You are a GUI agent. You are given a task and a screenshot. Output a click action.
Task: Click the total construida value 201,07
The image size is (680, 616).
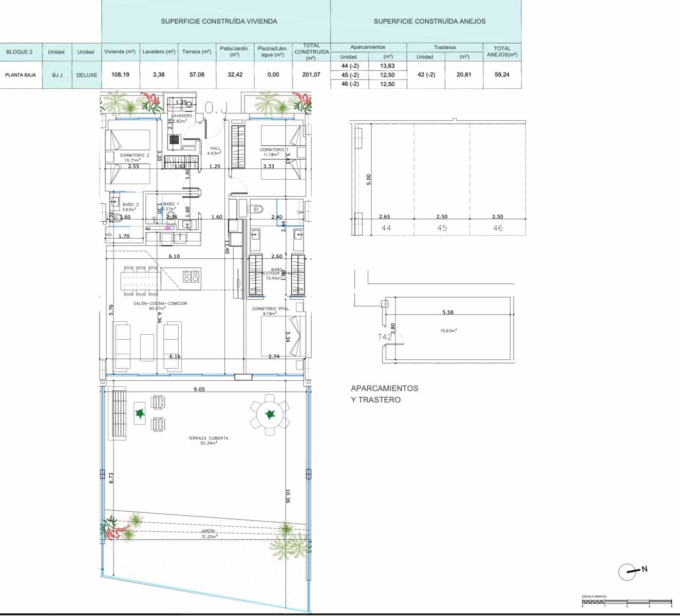311,74
